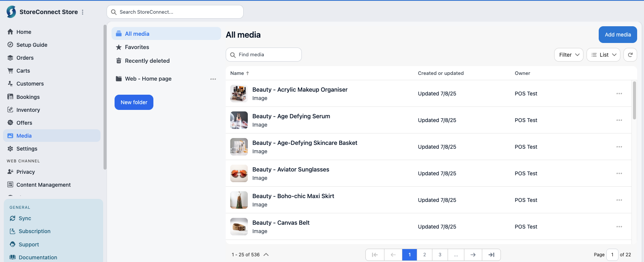The width and height of the screenshot is (644, 262).
Task: Click the Settings gear icon
Action: (x=10, y=149)
